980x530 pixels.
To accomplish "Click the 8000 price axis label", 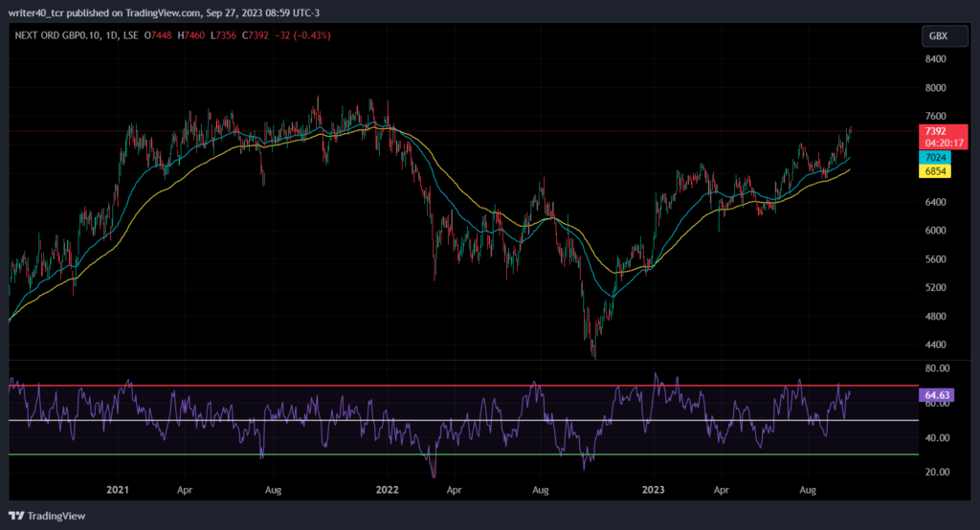I will pos(936,88).
